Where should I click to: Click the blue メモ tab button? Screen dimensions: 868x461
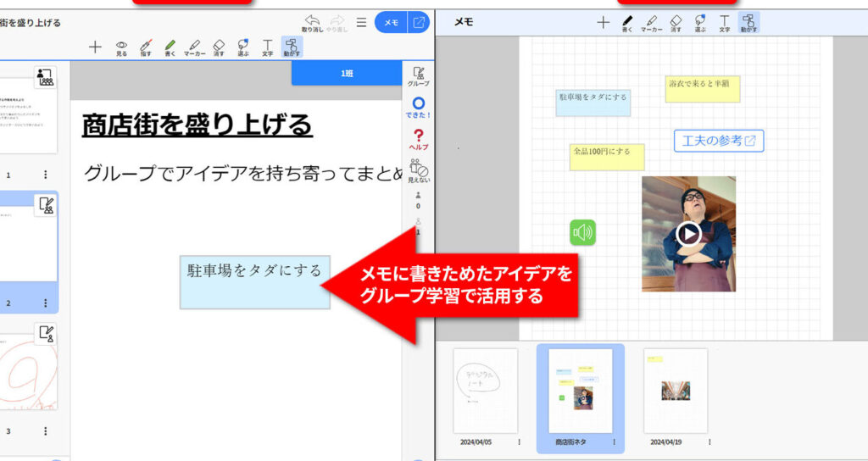tap(391, 23)
